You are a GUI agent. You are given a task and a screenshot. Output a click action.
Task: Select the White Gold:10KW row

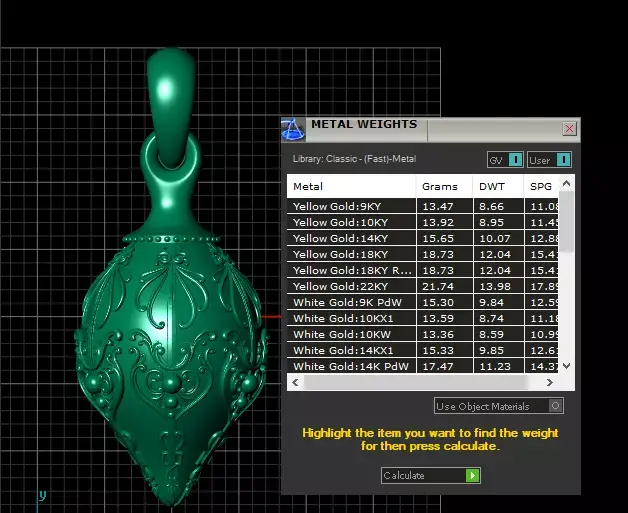click(x=423, y=334)
